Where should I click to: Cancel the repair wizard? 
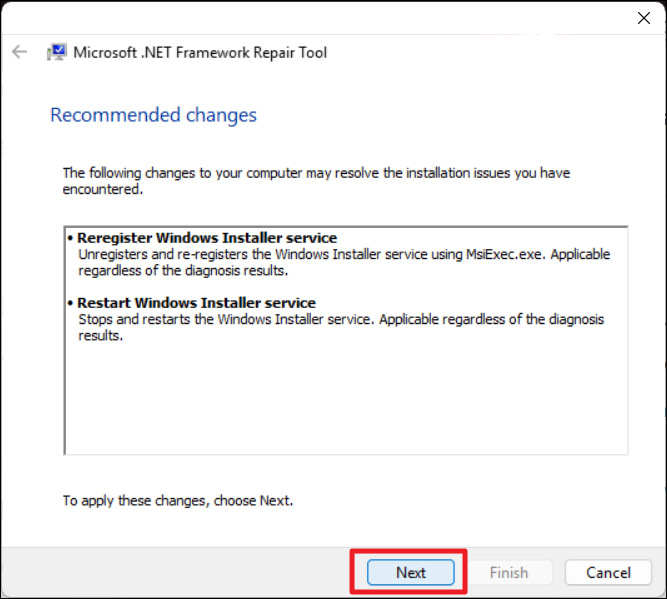pos(609,573)
